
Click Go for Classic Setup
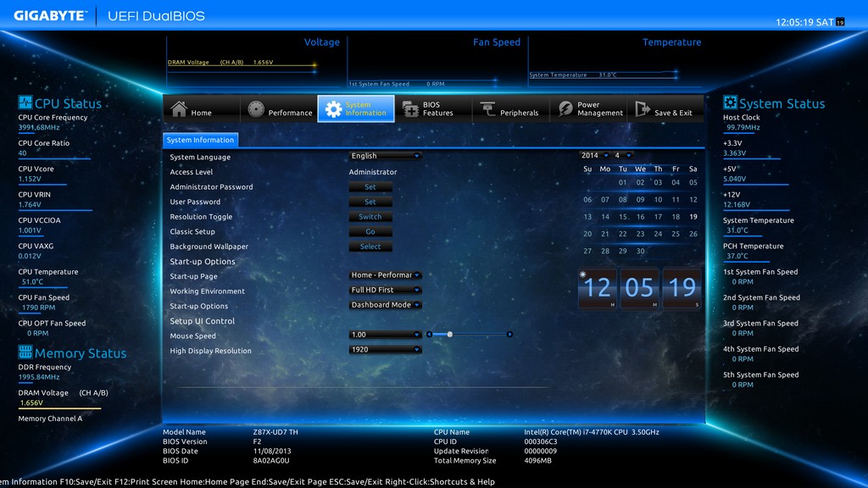[370, 232]
